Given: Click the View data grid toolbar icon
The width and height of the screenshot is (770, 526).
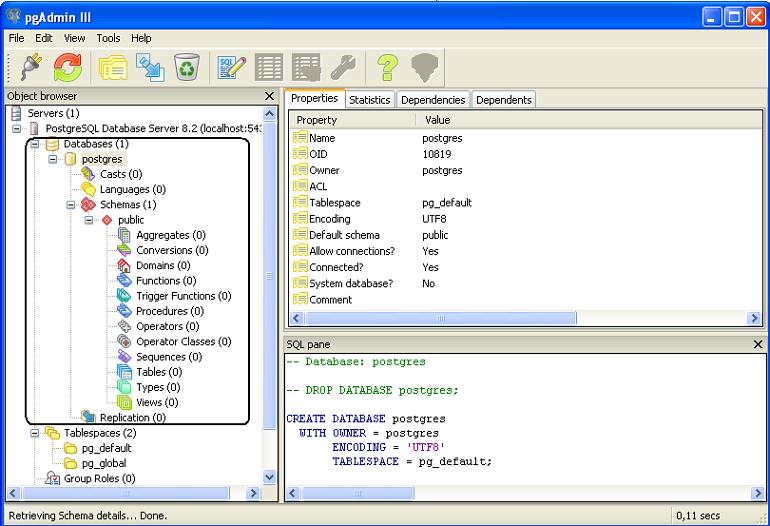Looking at the screenshot, I should 269,67.
